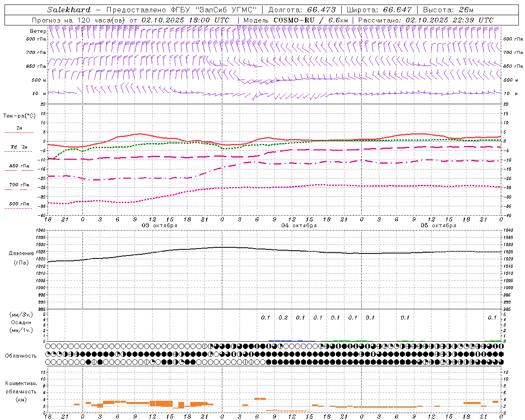Click the "(км)" convective height unit
Image resolution: width=525 pixels, height=420 pixels.
pos(21,399)
